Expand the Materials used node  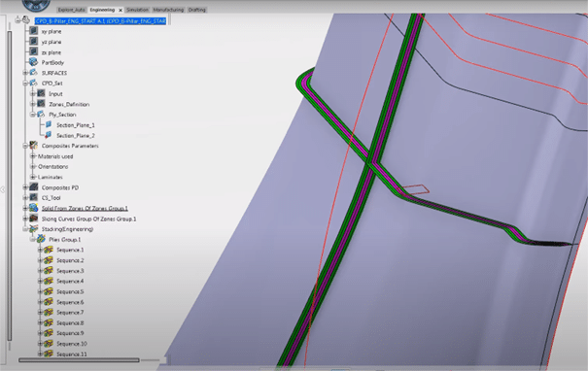[33, 156]
